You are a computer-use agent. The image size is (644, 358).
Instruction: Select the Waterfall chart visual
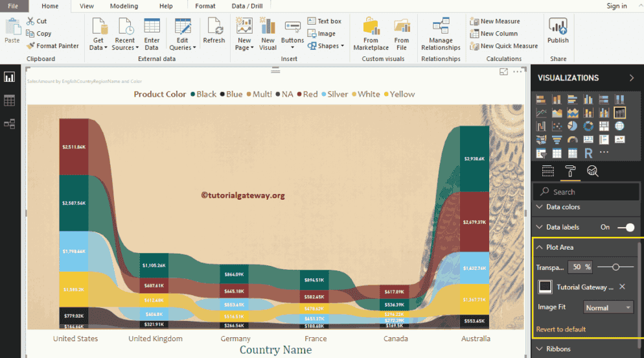[x=541, y=126]
